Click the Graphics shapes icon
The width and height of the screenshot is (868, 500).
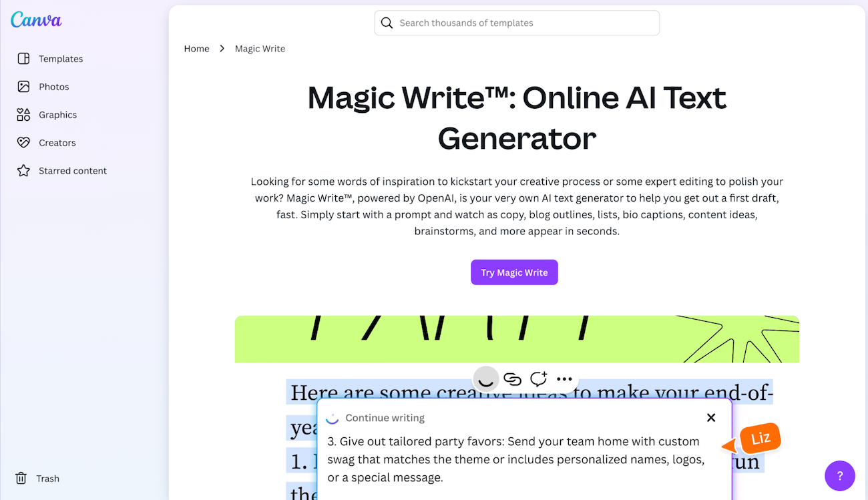pyautogui.click(x=23, y=115)
